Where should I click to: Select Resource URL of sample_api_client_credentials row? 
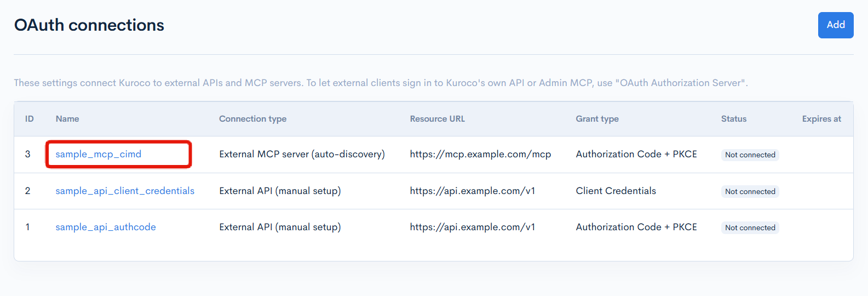coord(473,191)
